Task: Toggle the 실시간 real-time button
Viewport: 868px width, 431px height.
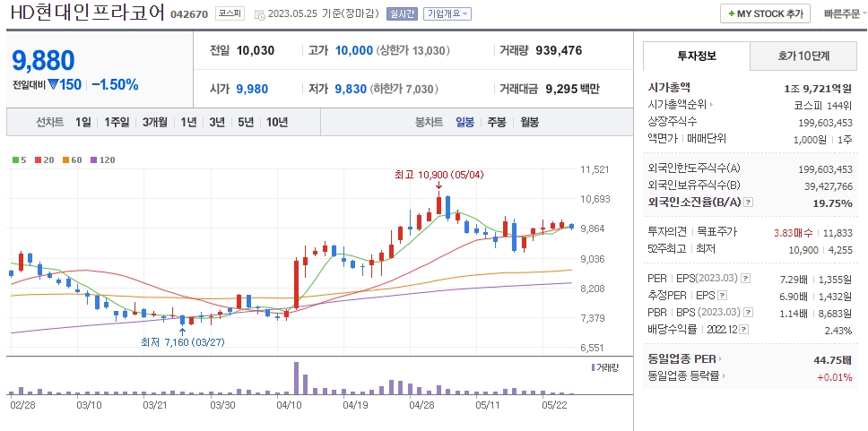Action: tap(402, 14)
